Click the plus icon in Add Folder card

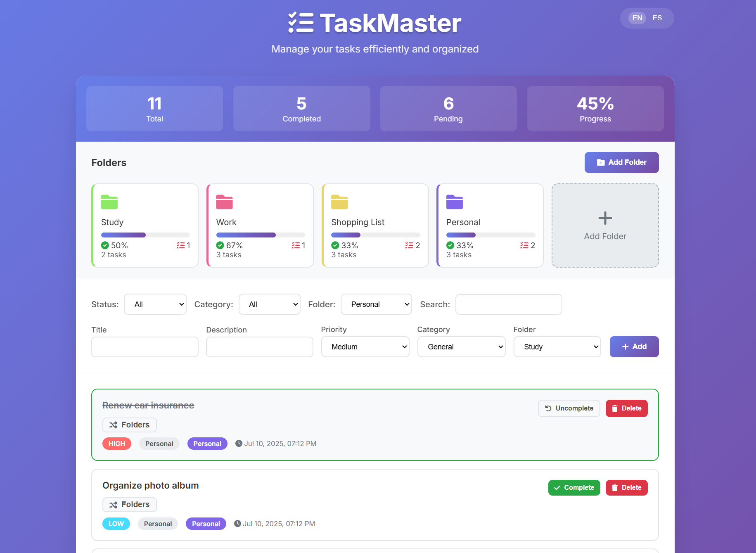[x=605, y=218]
